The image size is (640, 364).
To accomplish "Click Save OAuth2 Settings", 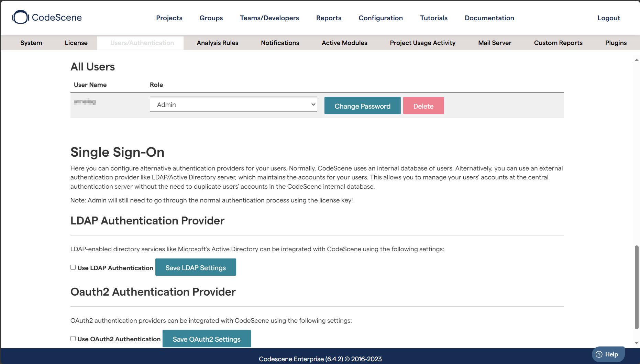I will tap(207, 339).
